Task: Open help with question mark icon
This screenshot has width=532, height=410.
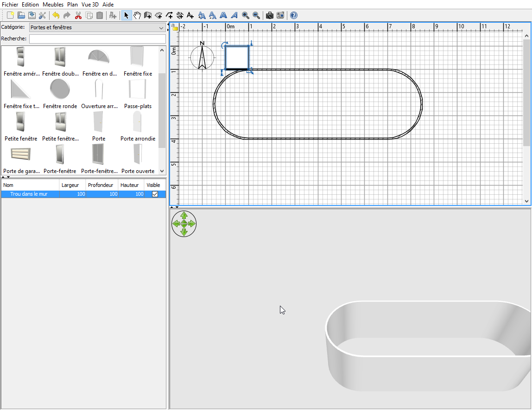Action: (294, 15)
